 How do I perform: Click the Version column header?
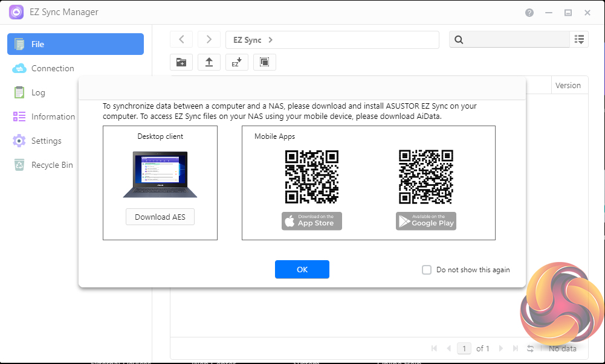pos(568,86)
